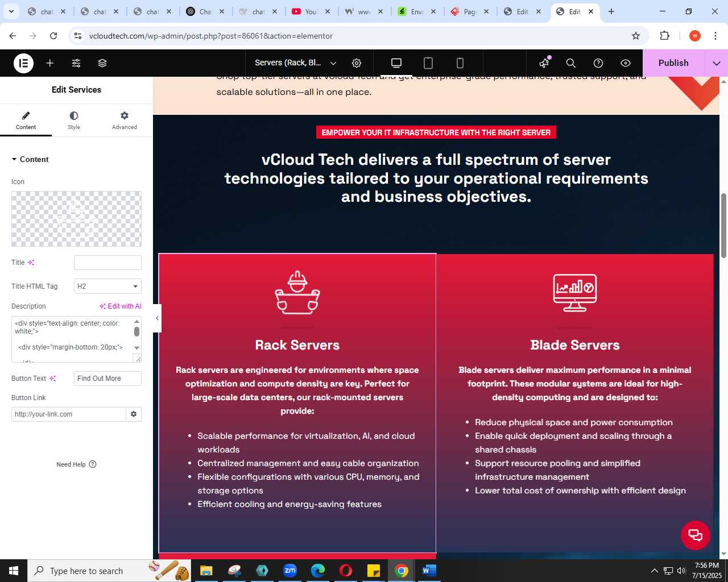
Task: Open the volume control in tray
Action: [681, 571]
